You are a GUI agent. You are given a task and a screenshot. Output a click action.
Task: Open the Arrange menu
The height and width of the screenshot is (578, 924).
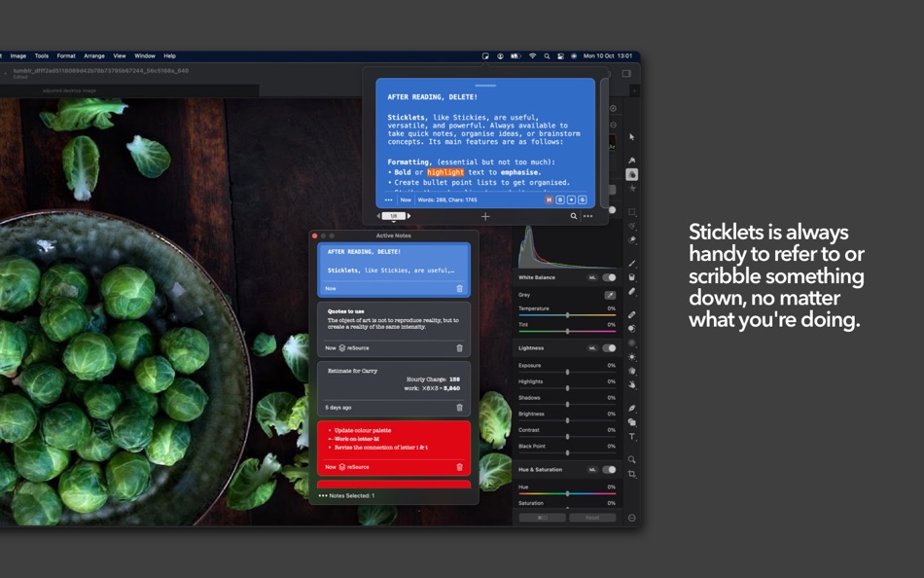click(x=94, y=56)
